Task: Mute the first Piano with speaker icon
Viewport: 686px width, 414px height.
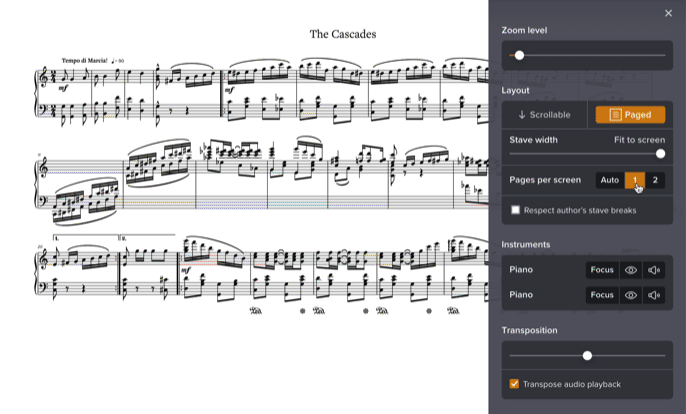Action: [x=654, y=269]
